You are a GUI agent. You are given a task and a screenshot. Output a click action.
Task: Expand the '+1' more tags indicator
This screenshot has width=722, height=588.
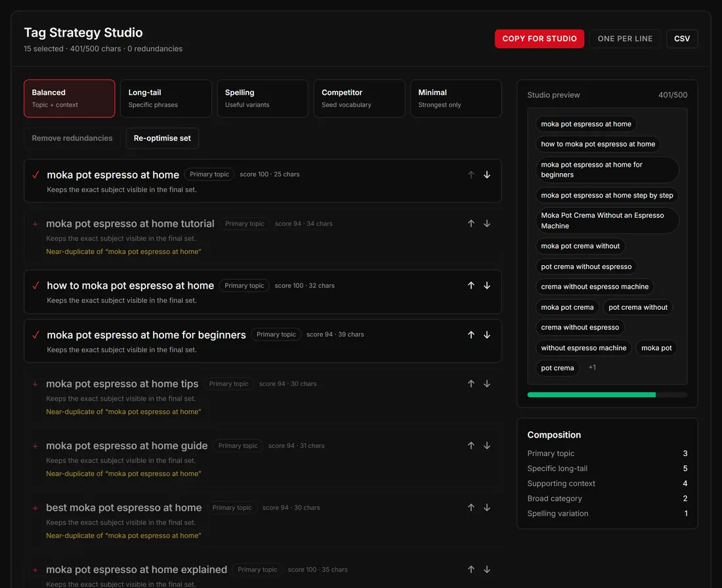click(592, 367)
